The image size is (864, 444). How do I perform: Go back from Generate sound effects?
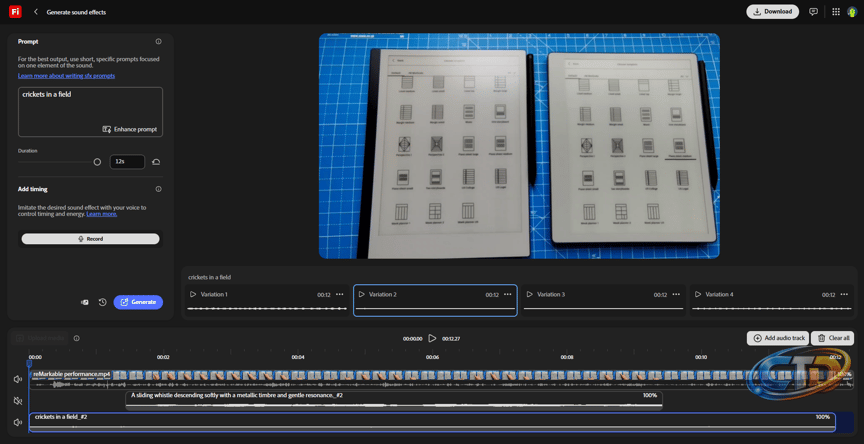pos(36,12)
